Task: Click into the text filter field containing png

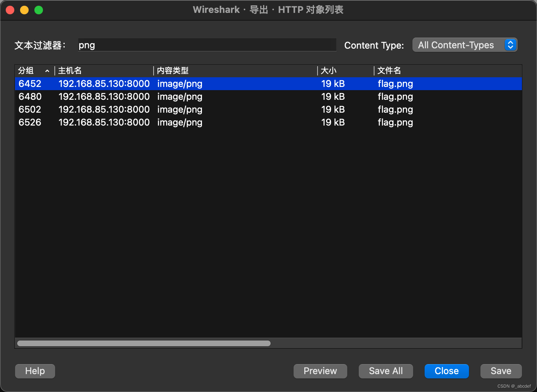Action: 207,45
